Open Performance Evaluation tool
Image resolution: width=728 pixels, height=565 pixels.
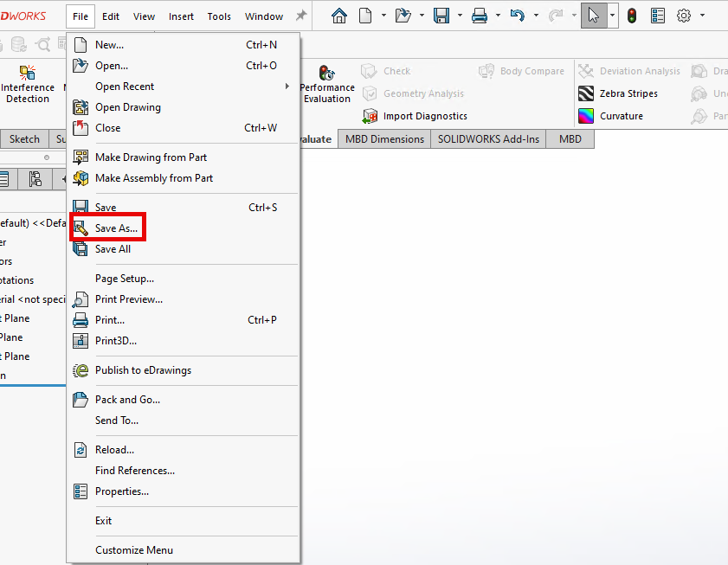click(x=327, y=84)
